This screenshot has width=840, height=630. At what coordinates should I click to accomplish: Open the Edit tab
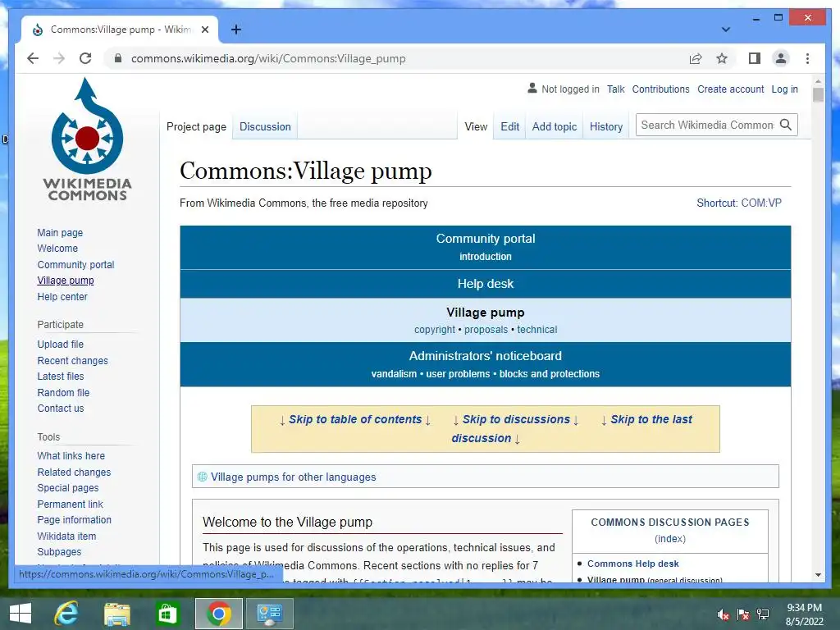point(509,127)
